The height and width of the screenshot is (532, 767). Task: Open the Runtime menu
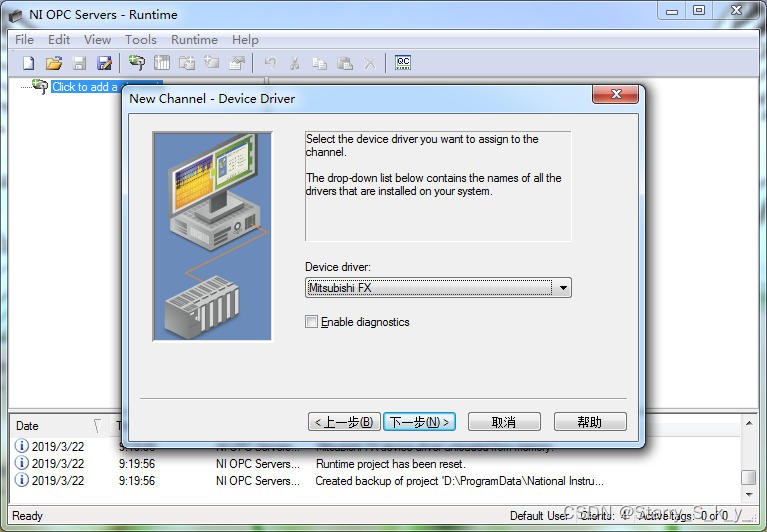pyautogui.click(x=194, y=40)
